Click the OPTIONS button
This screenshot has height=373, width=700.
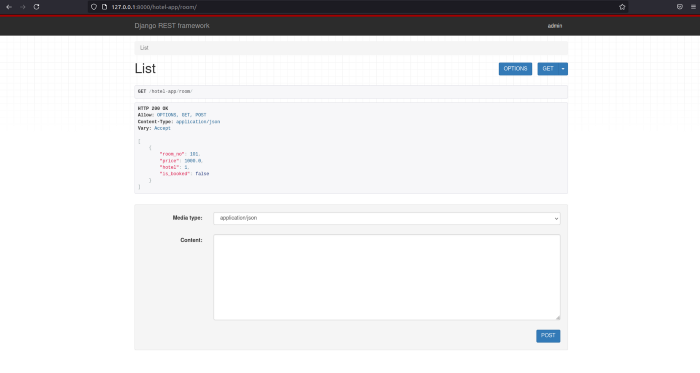coord(515,69)
